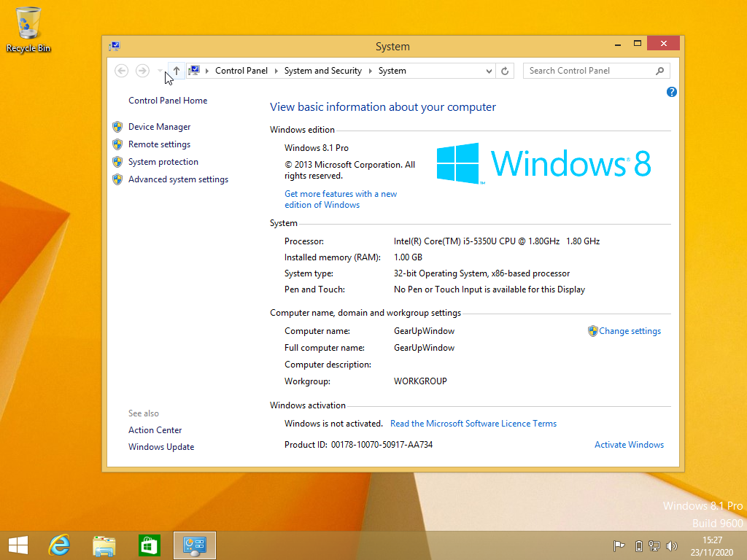
Task: Expand the chevron before Control Panel
Action: coord(206,71)
